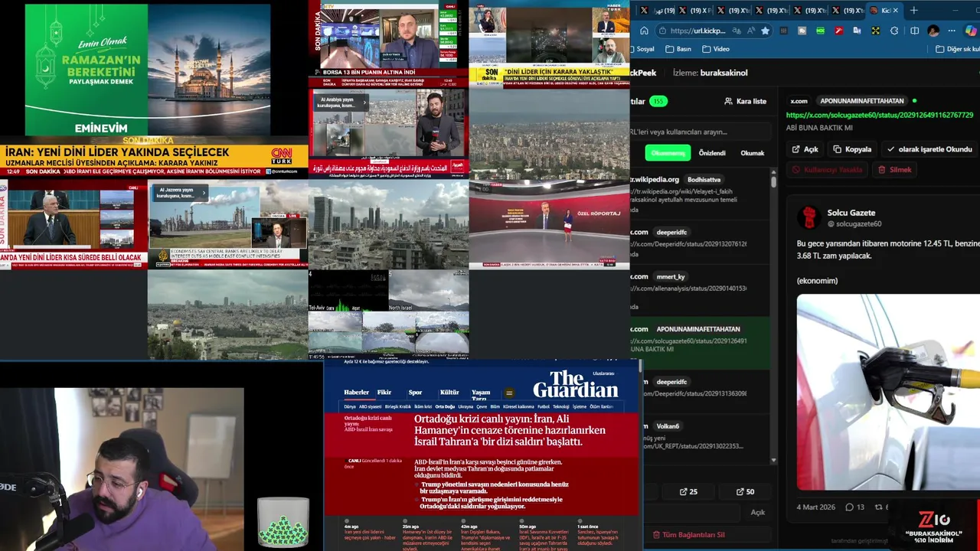The width and height of the screenshot is (980, 551).
Task: Click the read aloud icon in address bar
Action: 750,31
